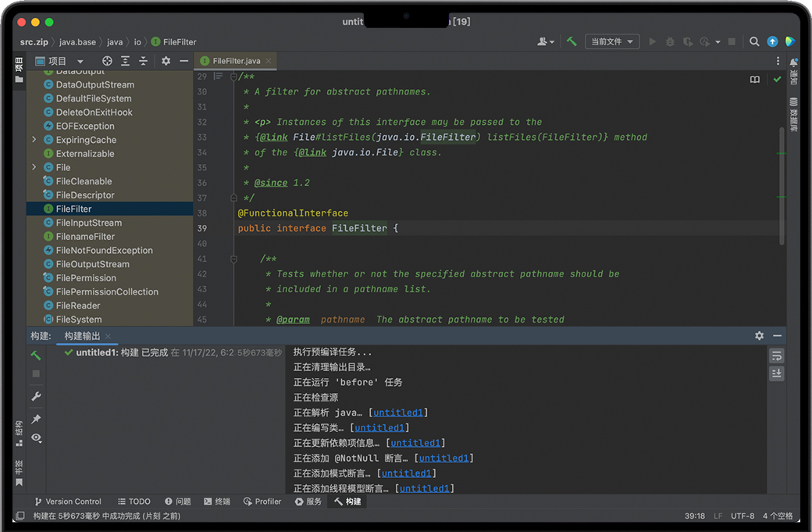Click the locate-file target icon in project panel

[108, 61]
